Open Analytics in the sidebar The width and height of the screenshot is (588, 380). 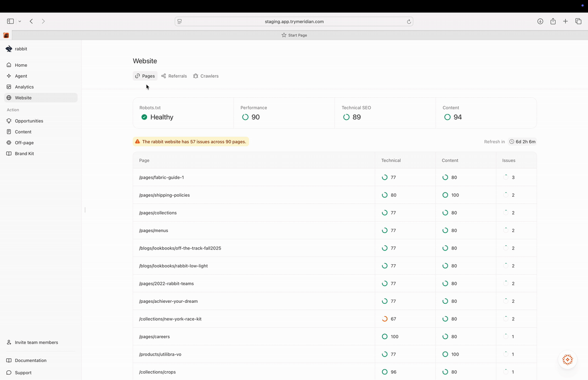point(41,87)
